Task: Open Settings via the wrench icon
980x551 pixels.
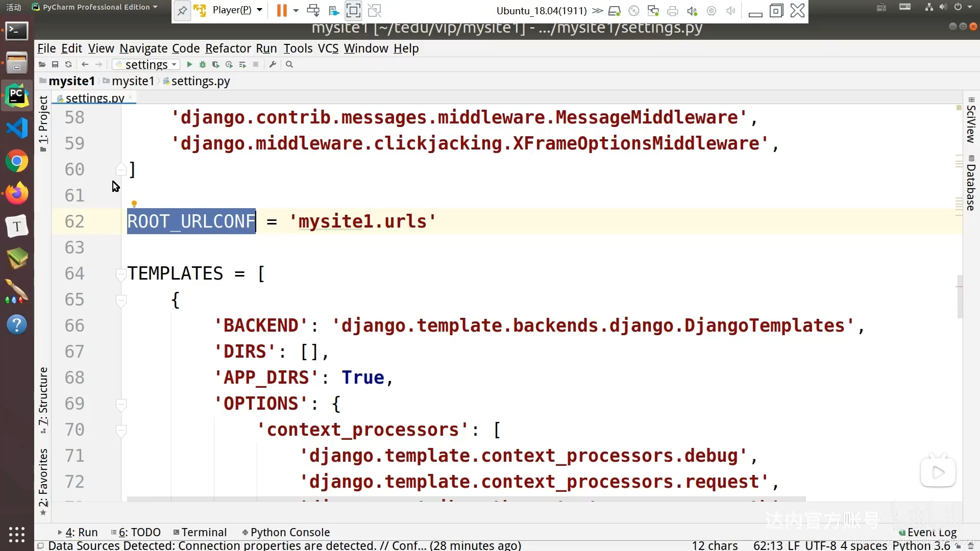Action: point(273,64)
